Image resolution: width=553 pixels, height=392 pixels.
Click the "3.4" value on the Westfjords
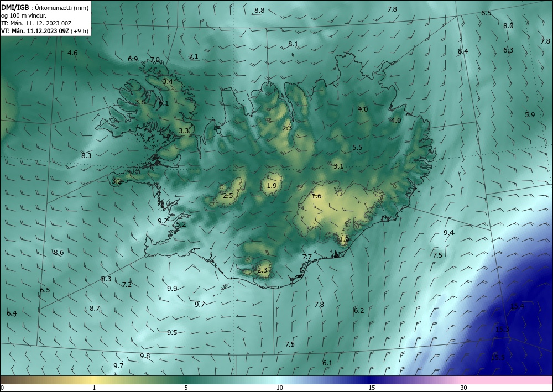point(168,81)
